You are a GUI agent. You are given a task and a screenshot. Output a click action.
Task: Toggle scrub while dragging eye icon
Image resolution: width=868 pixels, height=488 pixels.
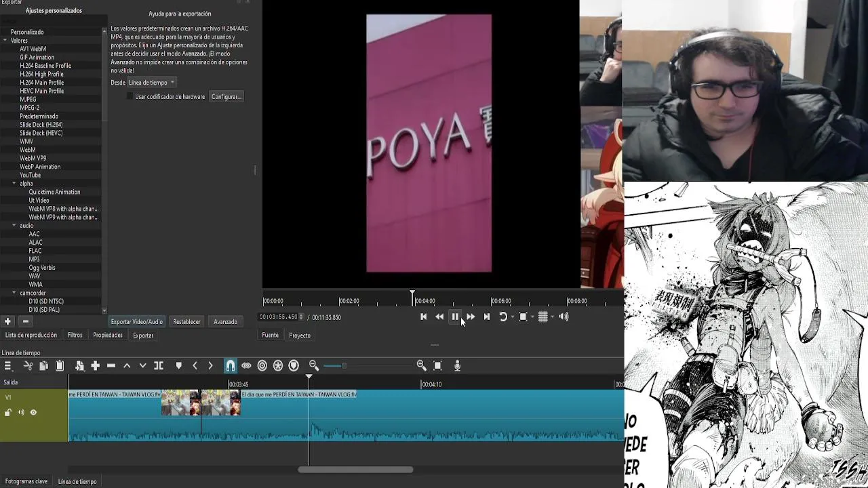246,366
